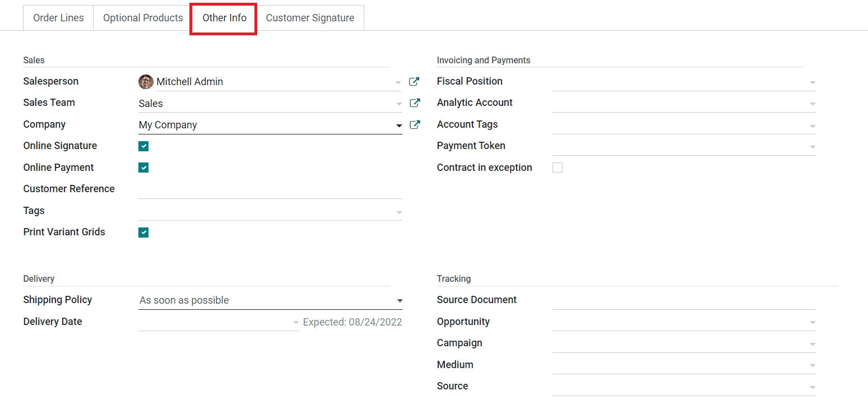Uncheck the Online Payment checkbox
868x409 pixels.
(x=143, y=168)
